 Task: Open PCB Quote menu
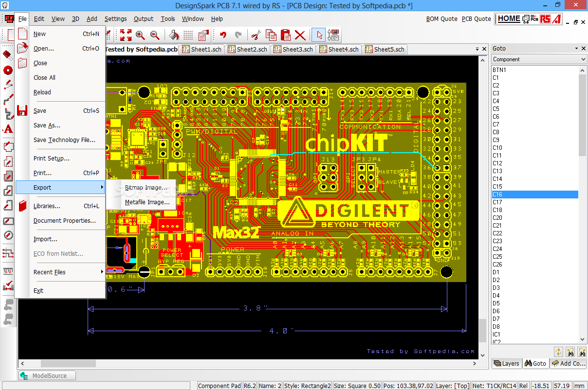click(476, 19)
